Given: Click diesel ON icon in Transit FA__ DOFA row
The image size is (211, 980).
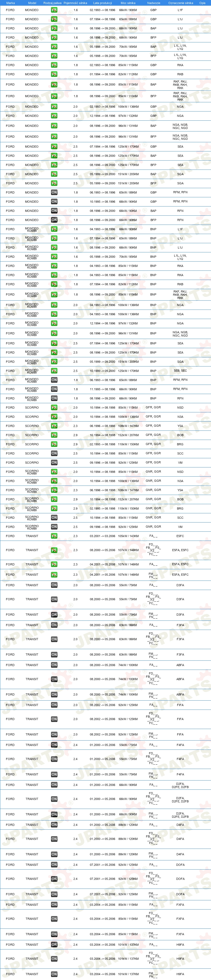Looking at the screenshot, I should [x=54, y=865].
